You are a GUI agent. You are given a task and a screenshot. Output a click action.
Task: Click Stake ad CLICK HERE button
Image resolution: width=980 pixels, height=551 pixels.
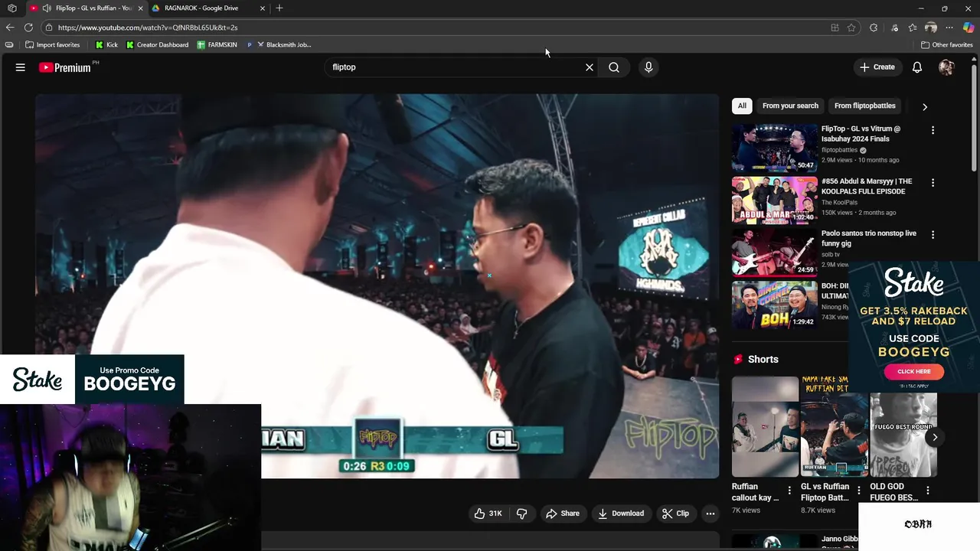913,371
